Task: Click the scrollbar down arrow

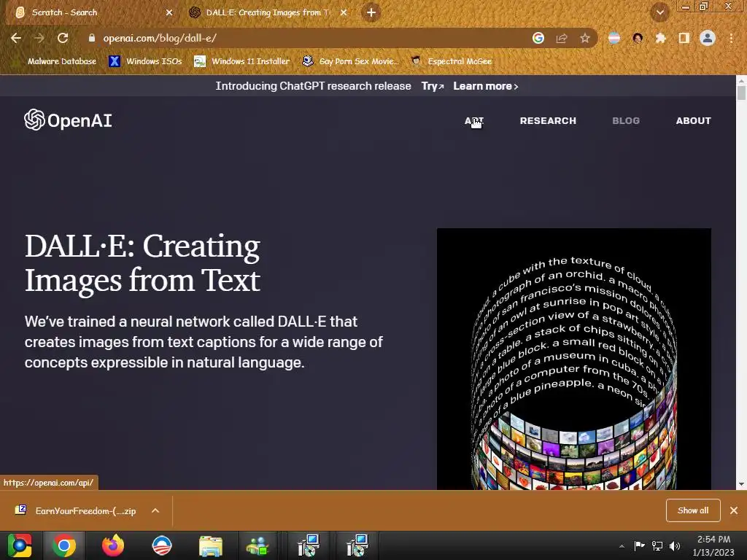Action: (741, 484)
